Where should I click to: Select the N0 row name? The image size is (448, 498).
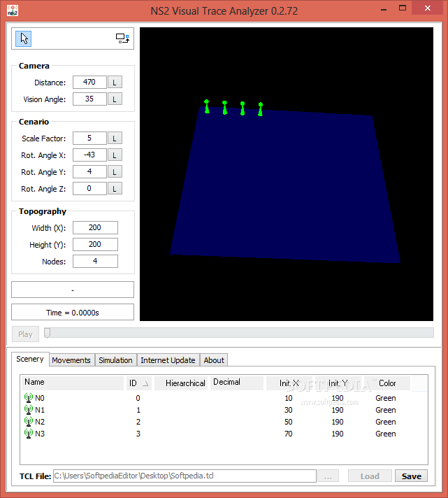click(40, 398)
